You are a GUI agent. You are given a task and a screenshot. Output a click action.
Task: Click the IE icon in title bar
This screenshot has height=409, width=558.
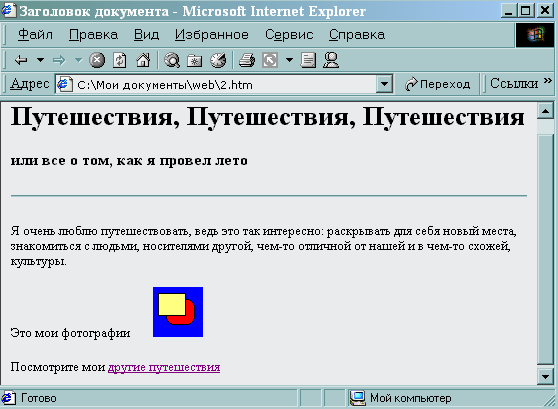point(9,10)
